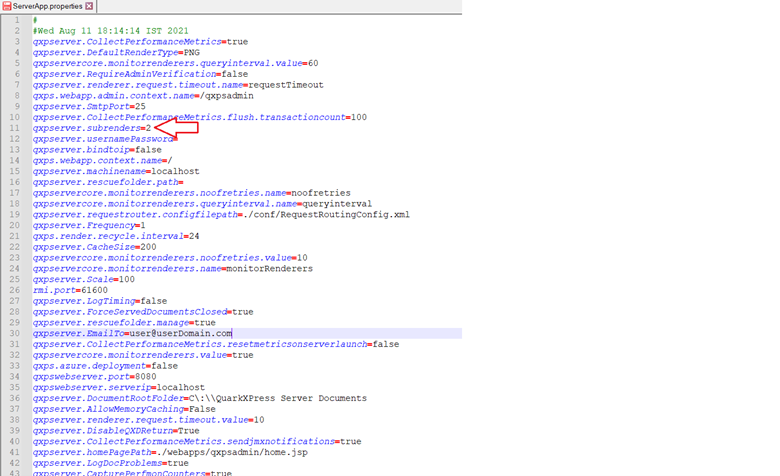
Task: Select the ServerApp.properties file tab
Action: 48,6
